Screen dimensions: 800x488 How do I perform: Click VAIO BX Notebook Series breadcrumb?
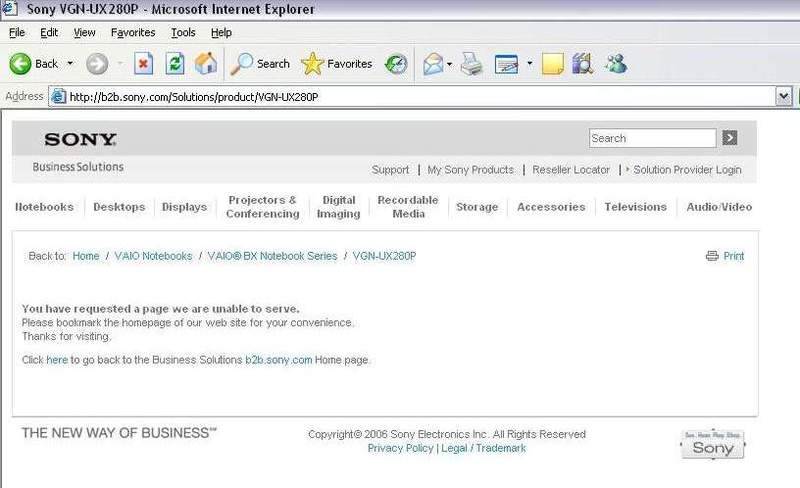point(272,256)
